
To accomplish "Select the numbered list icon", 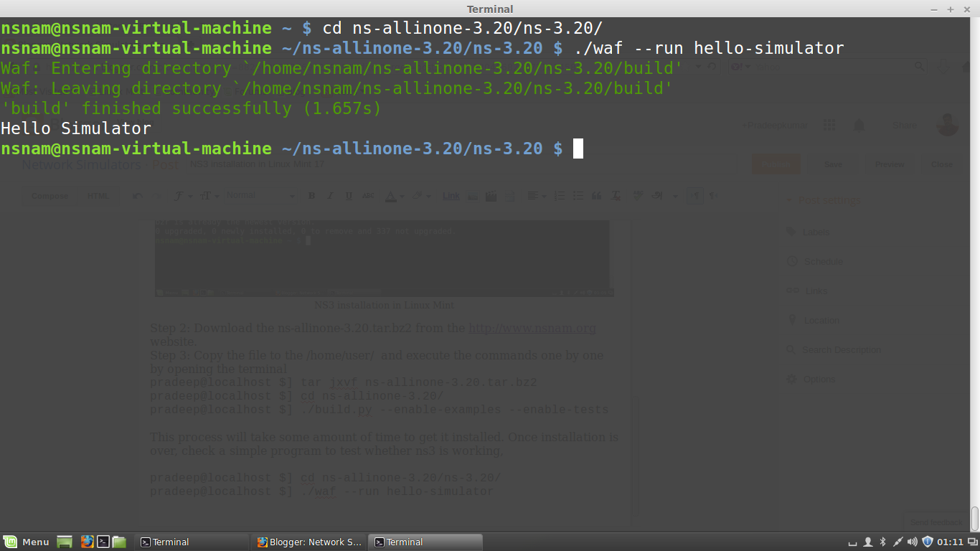I will pyautogui.click(x=560, y=195).
